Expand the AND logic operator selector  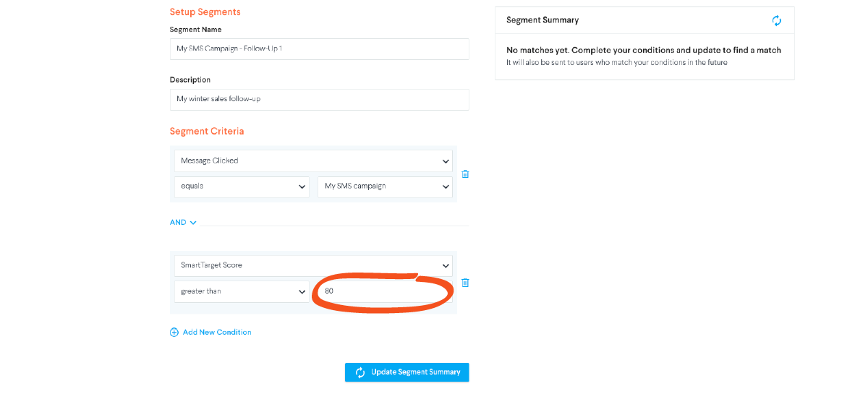183,223
